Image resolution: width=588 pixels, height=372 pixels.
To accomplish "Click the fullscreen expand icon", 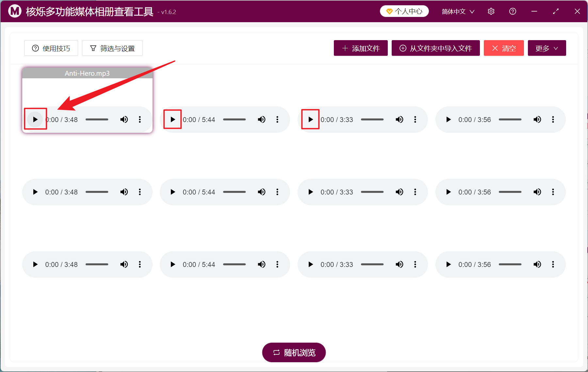I will pos(556,11).
